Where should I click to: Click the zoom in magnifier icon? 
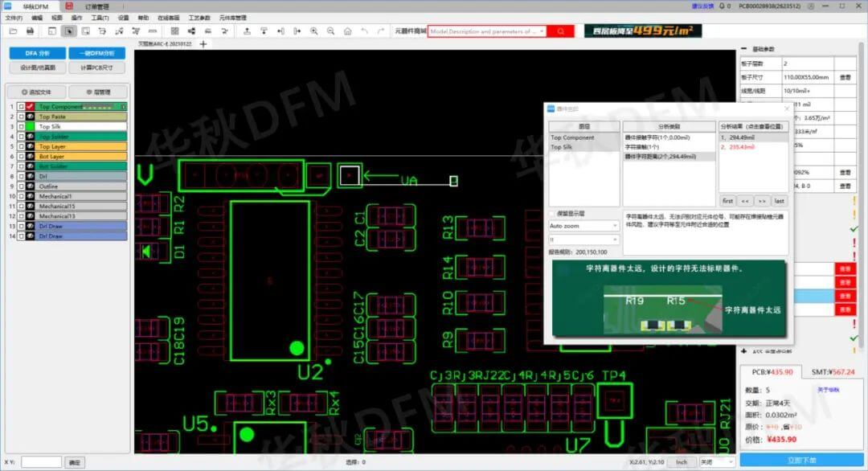[x=314, y=31]
